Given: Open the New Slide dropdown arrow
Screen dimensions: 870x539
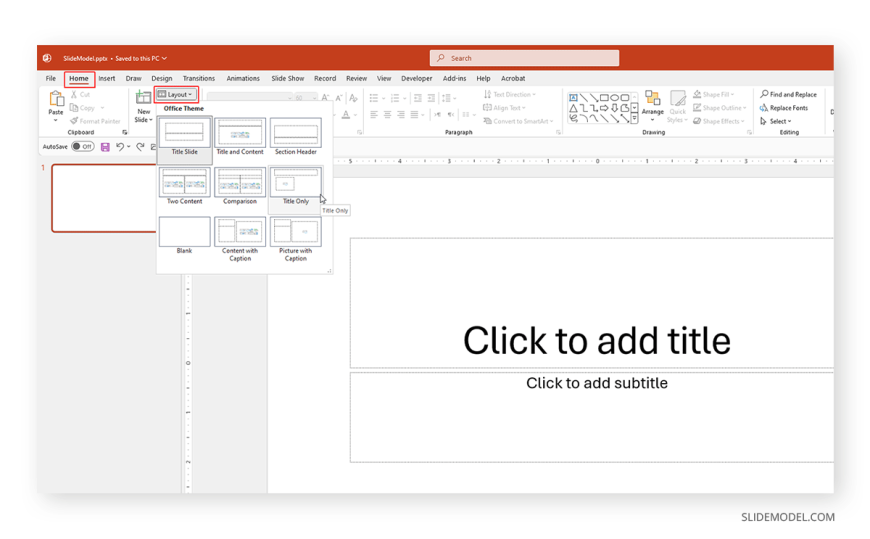Looking at the screenshot, I should click(x=151, y=120).
